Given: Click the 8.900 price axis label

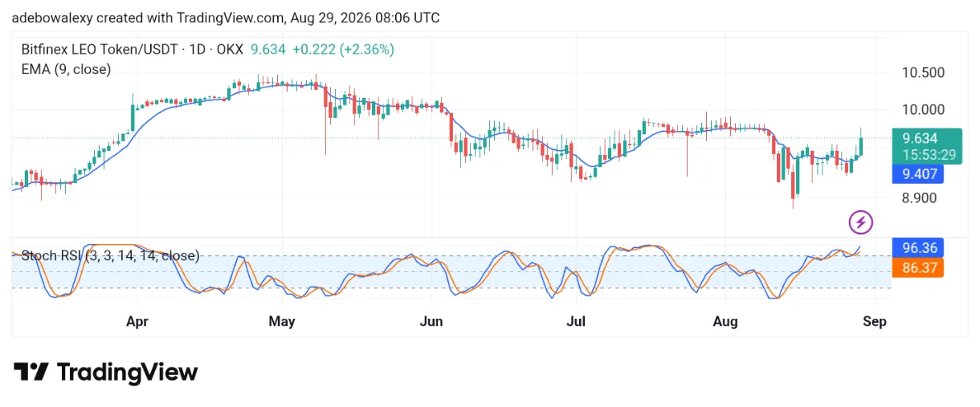Looking at the screenshot, I should (x=921, y=198).
